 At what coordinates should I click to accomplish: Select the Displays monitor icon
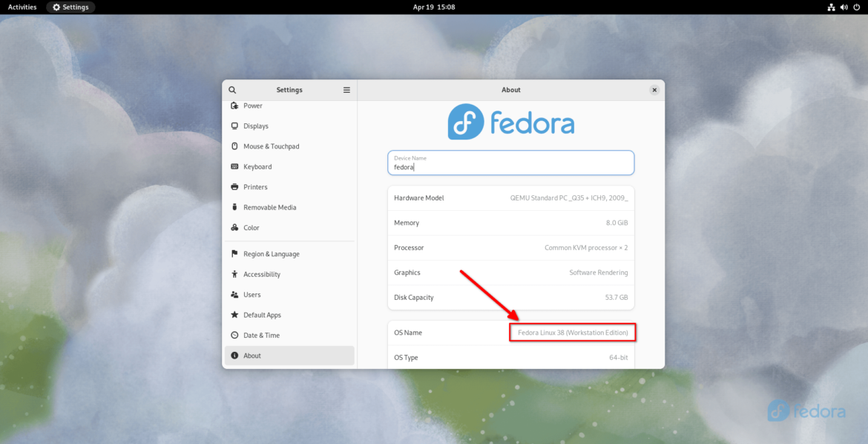(234, 125)
